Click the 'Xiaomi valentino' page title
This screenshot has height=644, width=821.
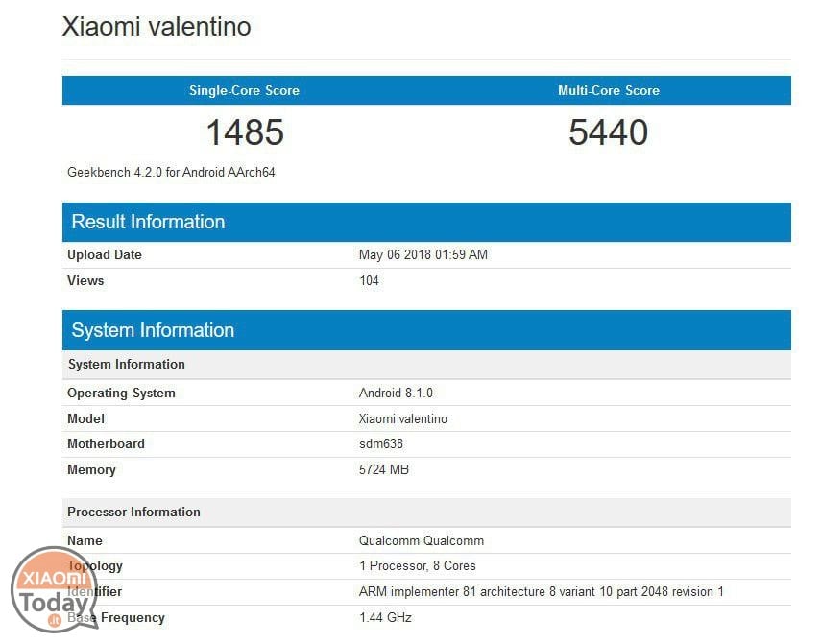156,27
